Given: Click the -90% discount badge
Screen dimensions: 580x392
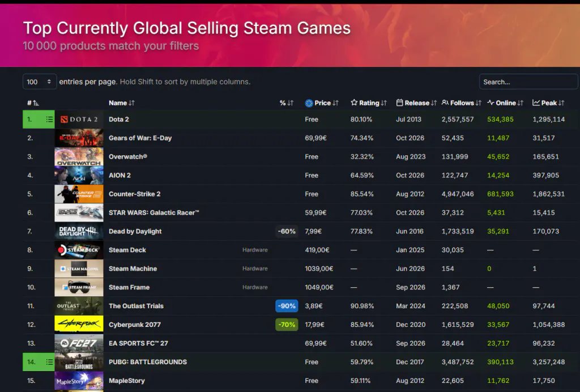Looking at the screenshot, I should [x=287, y=306].
